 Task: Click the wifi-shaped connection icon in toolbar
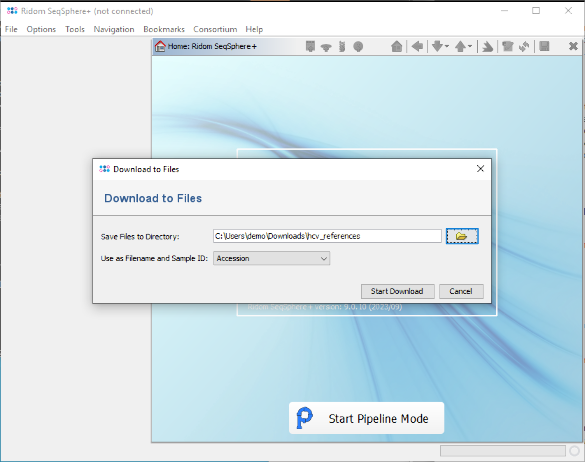pos(326,47)
